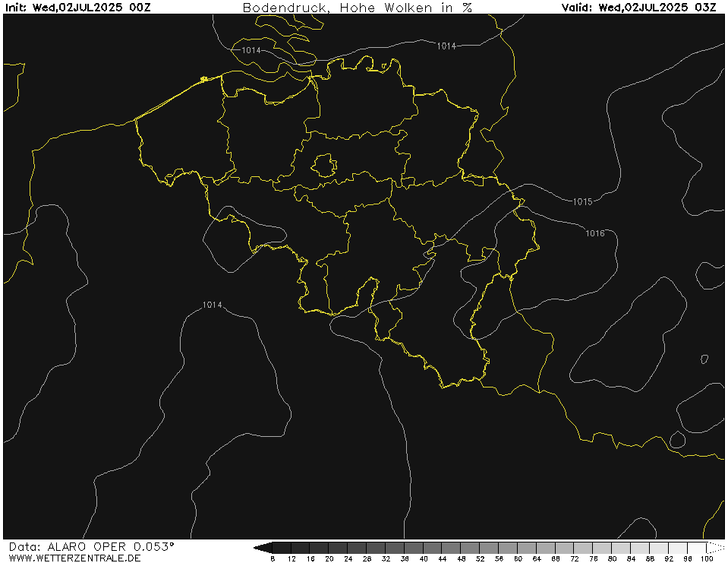Click the 1015 isobar label

[583, 201]
